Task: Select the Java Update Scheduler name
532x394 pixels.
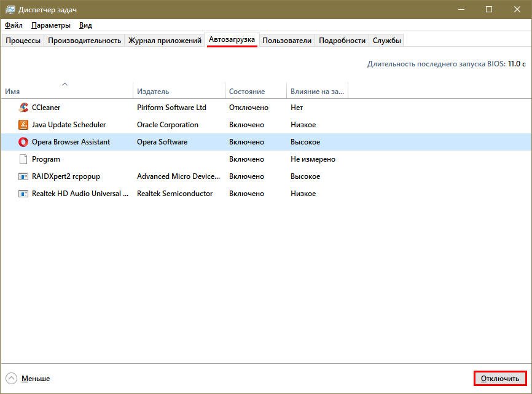Action: pos(69,125)
